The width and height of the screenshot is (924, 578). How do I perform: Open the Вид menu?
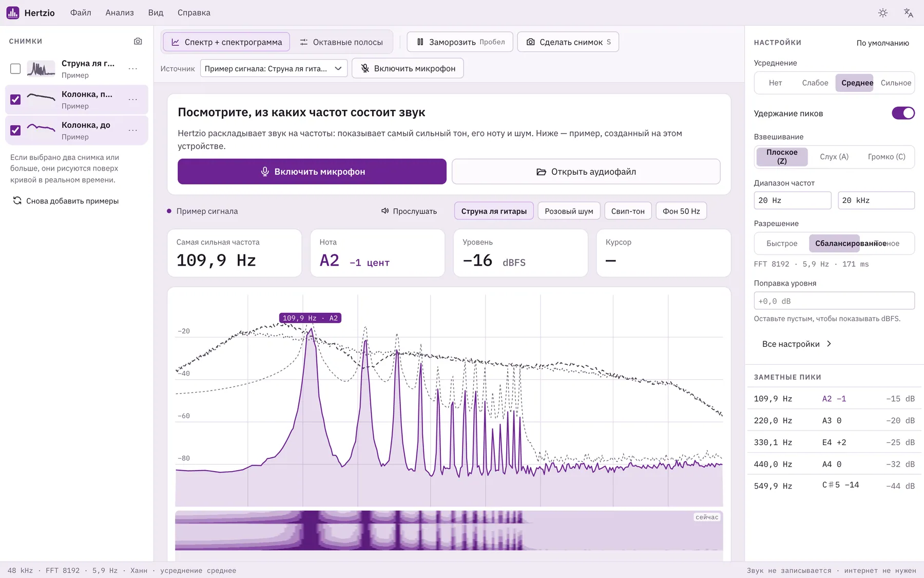pos(156,13)
